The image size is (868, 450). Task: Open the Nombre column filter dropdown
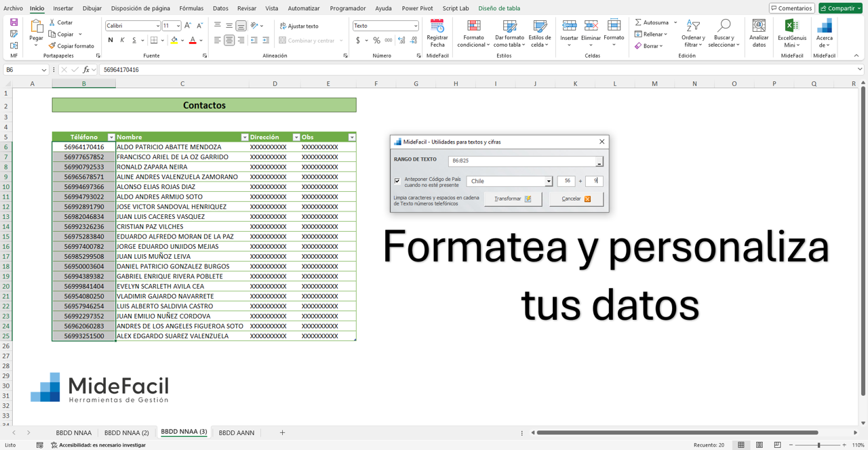(x=244, y=137)
